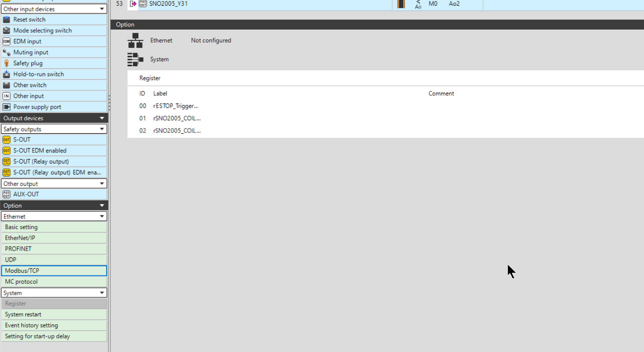Click the System icon in Option panel

pyautogui.click(x=135, y=59)
